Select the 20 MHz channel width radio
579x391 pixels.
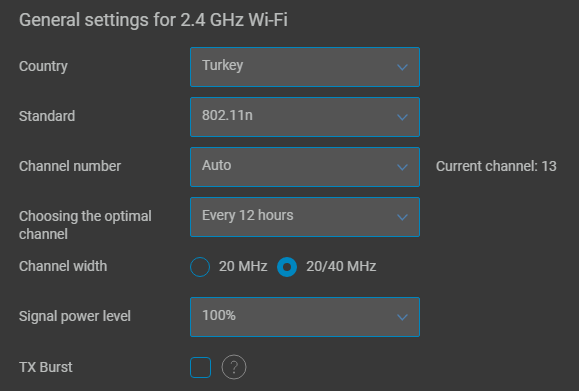tap(200, 267)
